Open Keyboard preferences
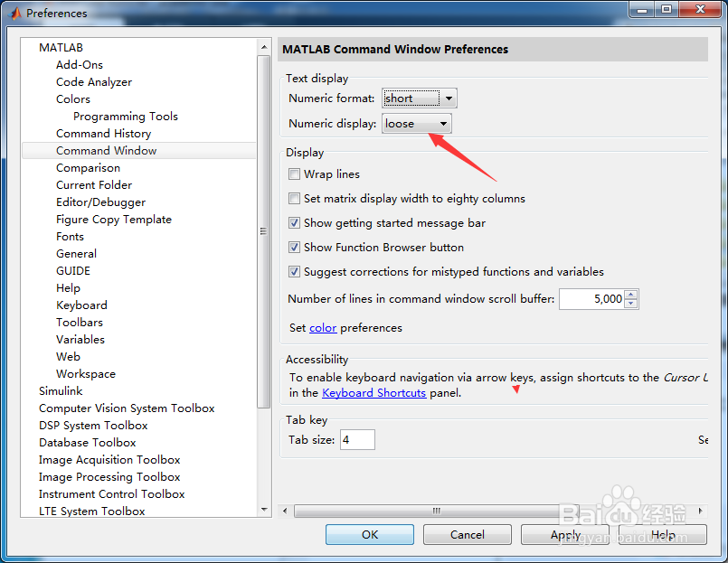 point(81,305)
